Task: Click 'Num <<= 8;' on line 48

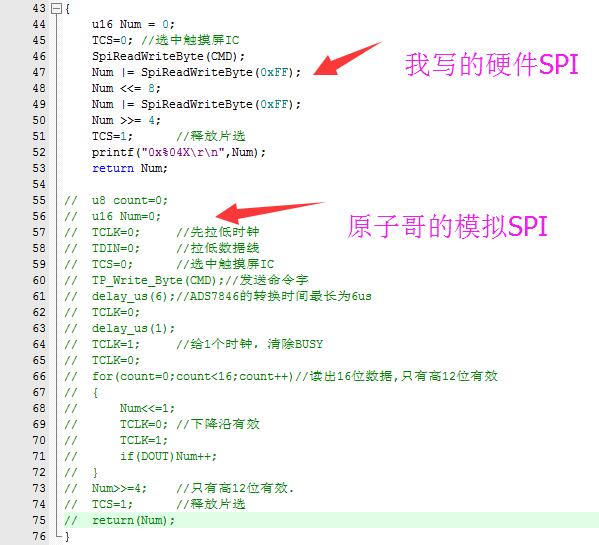Action: [x=126, y=88]
